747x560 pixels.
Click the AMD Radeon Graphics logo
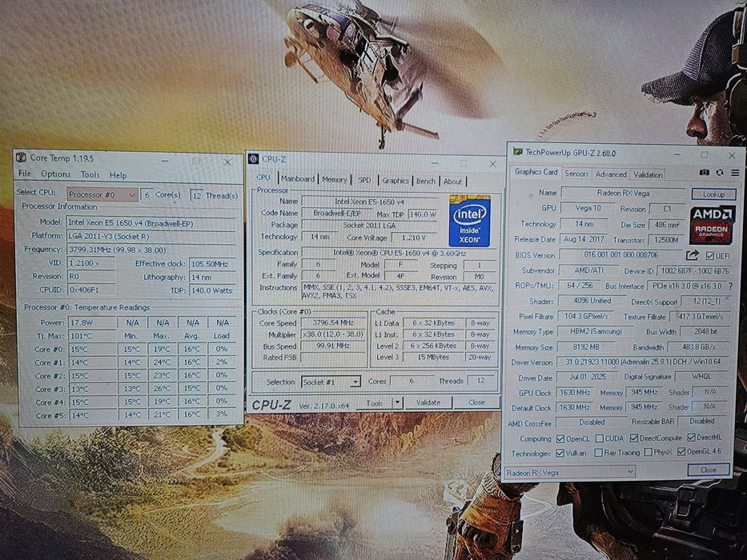click(x=713, y=224)
